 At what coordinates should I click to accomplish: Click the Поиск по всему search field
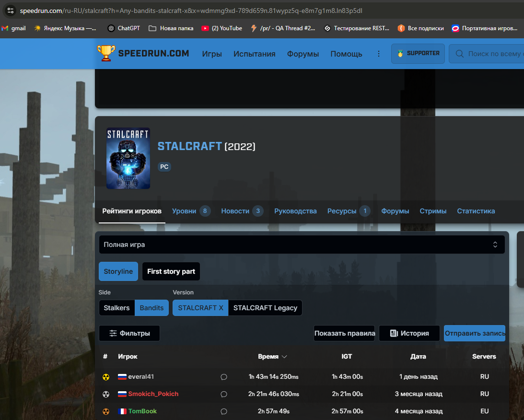click(487, 54)
